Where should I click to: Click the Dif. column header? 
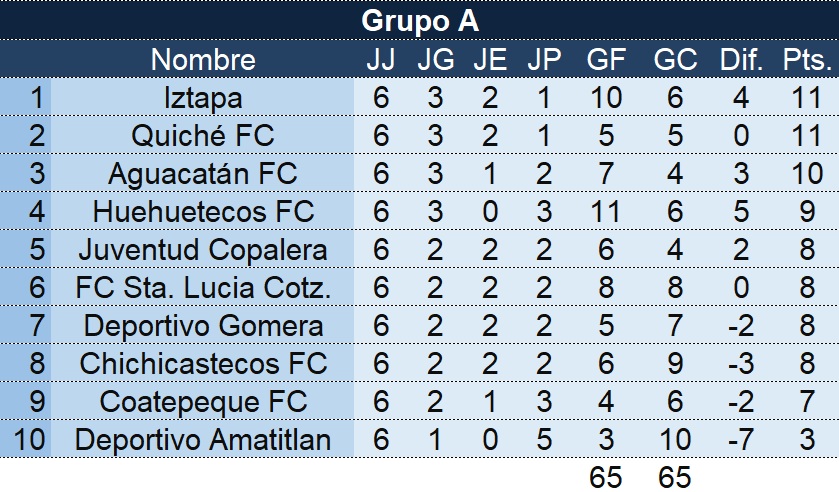(741, 59)
